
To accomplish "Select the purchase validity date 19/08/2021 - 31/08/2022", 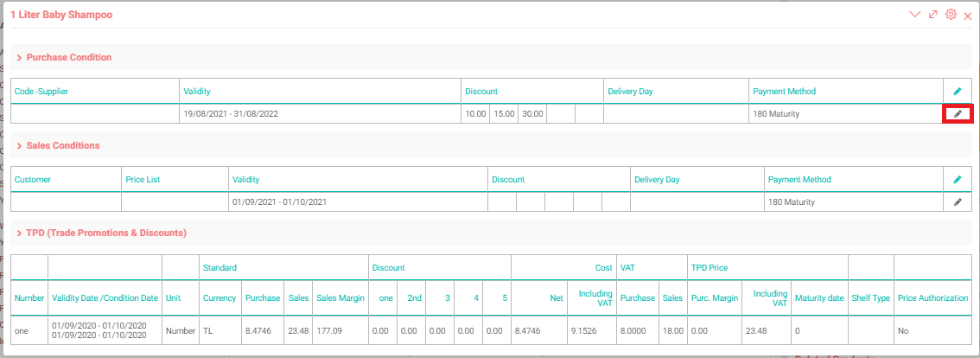I will [230, 113].
